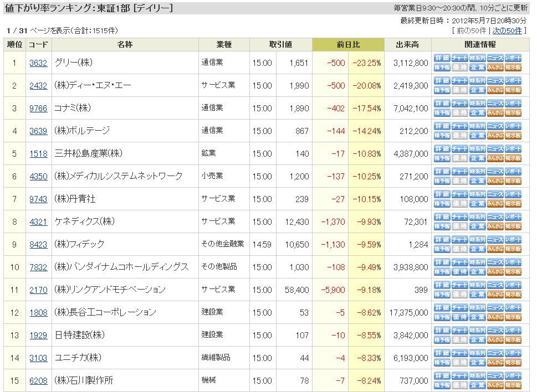
Task: Open みんかぶ for ボルテージ row
Action: click(x=495, y=136)
